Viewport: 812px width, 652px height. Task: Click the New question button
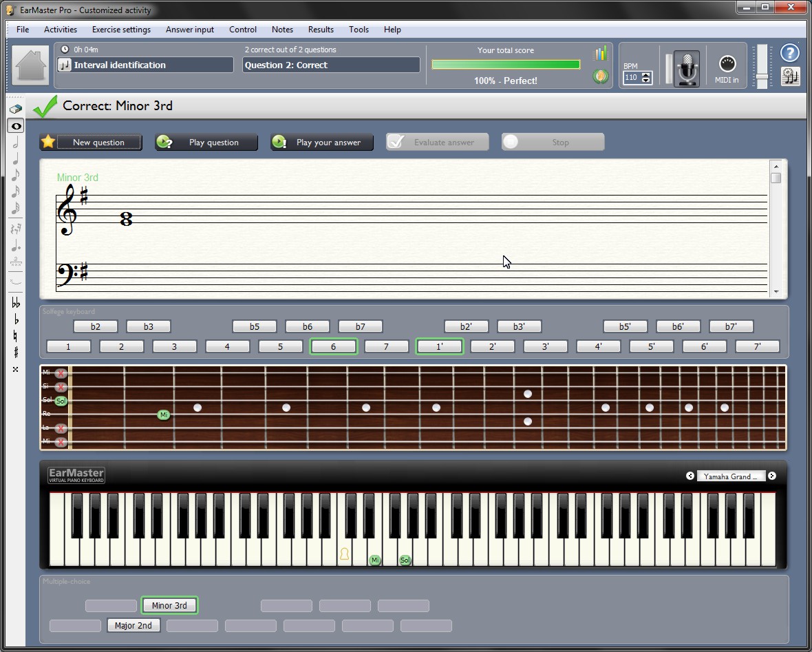pos(91,143)
